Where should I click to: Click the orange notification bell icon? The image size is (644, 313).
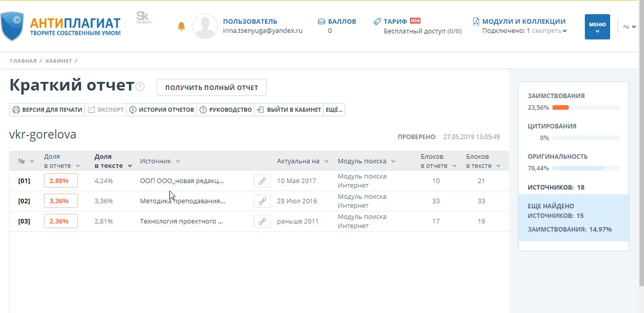coord(181,26)
